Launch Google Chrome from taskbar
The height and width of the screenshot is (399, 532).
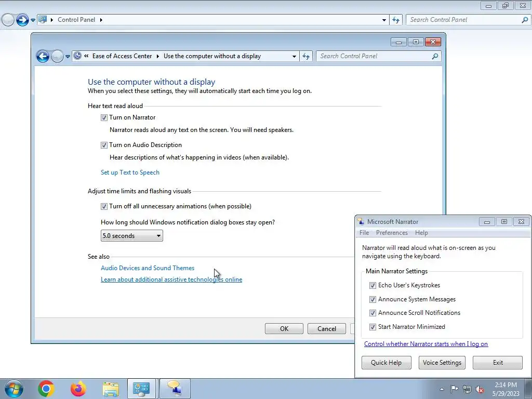coord(46,389)
